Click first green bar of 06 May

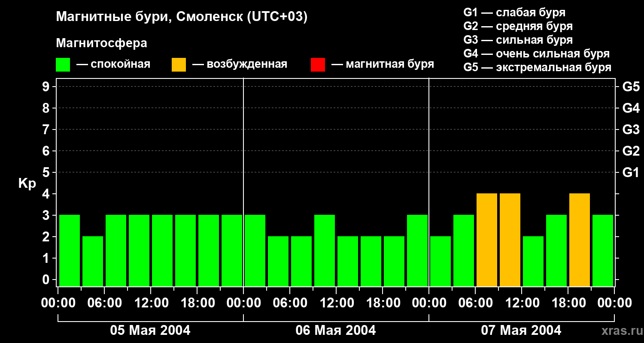pyautogui.click(x=255, y=251)
